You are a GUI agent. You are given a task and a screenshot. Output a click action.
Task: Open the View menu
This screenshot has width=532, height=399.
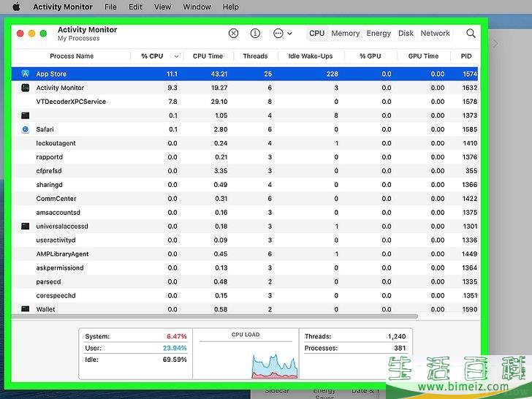click(162, 7)
